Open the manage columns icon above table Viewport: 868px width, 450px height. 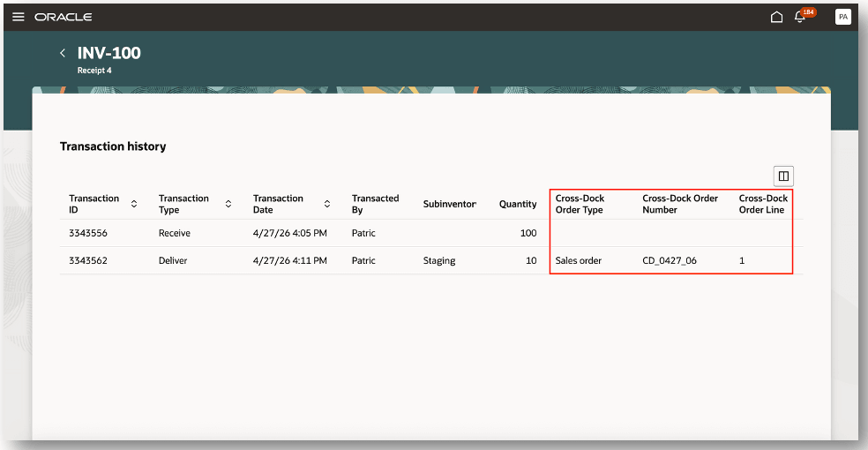[783, 176]
